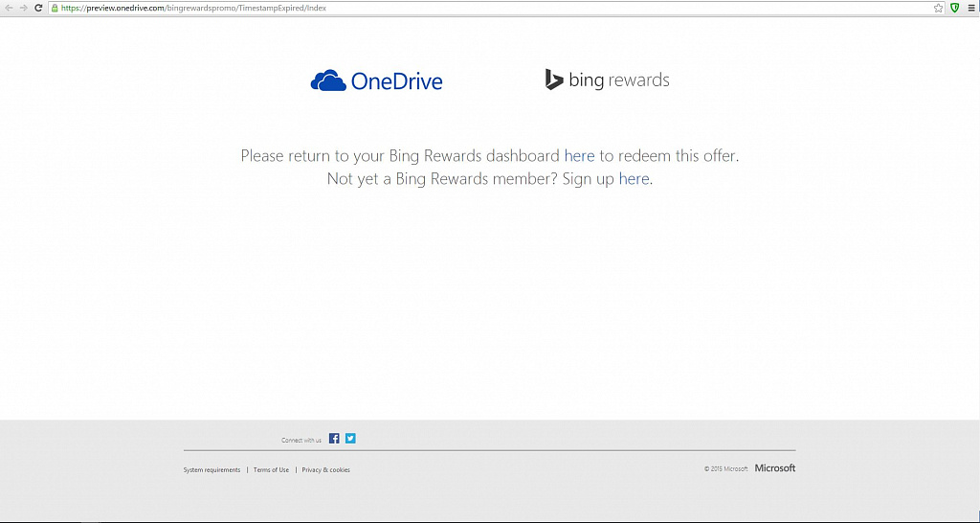Viewport: 980px width, 523px height.
Task: Open Privacy & cookies footer link
Action: 325,469
